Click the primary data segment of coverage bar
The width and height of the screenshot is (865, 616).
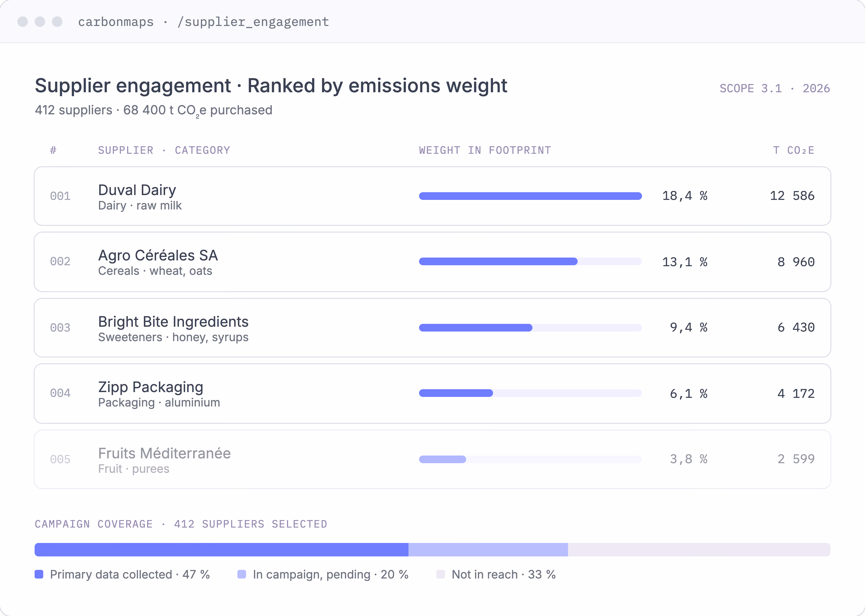tap(222, 550)
